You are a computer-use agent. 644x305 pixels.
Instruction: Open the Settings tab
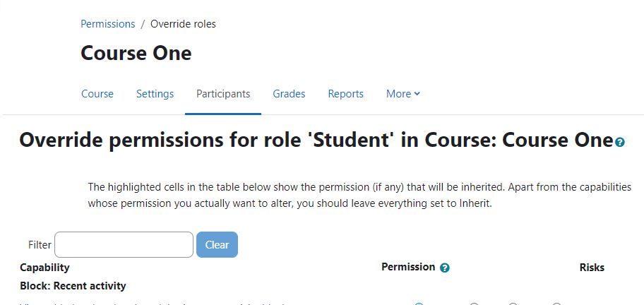pyautogui.click(x=155, y=94)
